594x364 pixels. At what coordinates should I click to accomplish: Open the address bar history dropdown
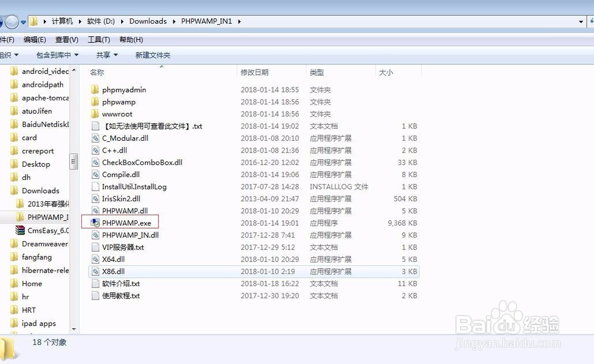click(x=581, y=21)
